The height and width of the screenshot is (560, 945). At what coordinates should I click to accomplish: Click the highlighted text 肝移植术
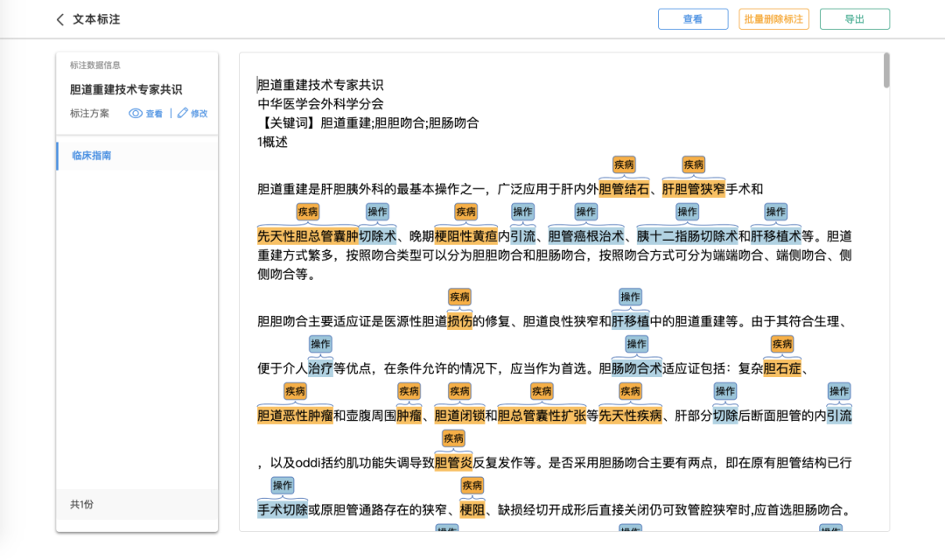(x=775, y=236)
